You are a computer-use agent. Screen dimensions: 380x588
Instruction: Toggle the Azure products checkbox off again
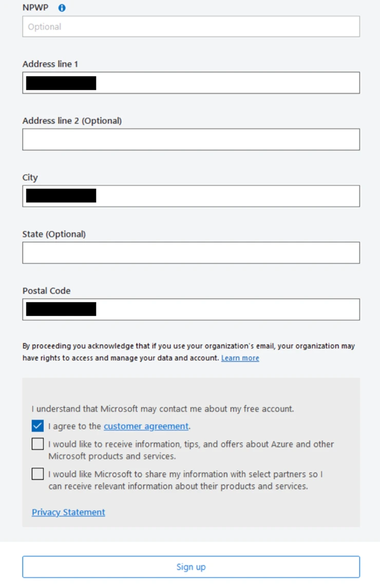[x=37, y=444]
